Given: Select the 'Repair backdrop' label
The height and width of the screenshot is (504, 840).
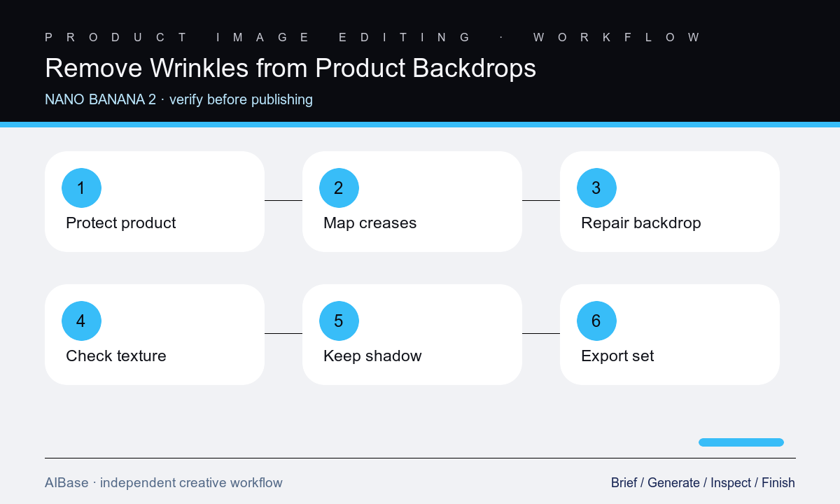Looking at the screenshot, I should [640, 223].
